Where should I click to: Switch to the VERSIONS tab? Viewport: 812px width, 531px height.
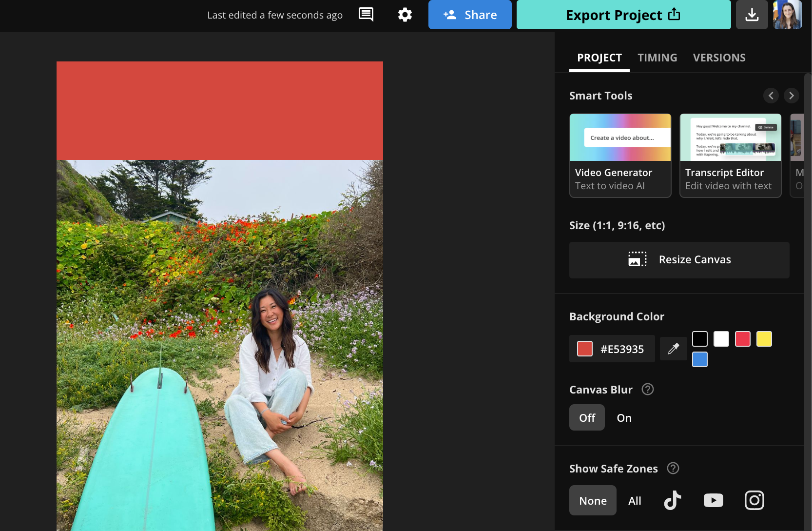point(719,58)
